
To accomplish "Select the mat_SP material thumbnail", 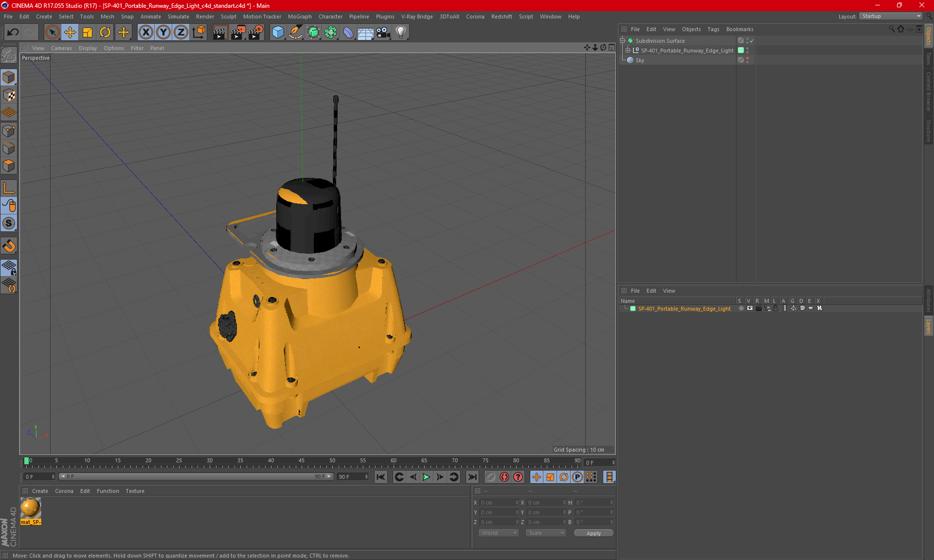I will 31,508.
